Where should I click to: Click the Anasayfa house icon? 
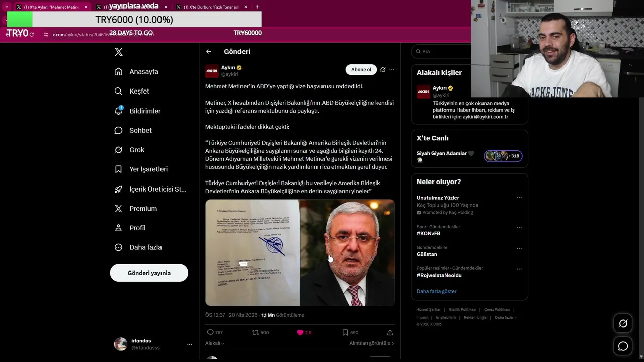click(118, 71)
